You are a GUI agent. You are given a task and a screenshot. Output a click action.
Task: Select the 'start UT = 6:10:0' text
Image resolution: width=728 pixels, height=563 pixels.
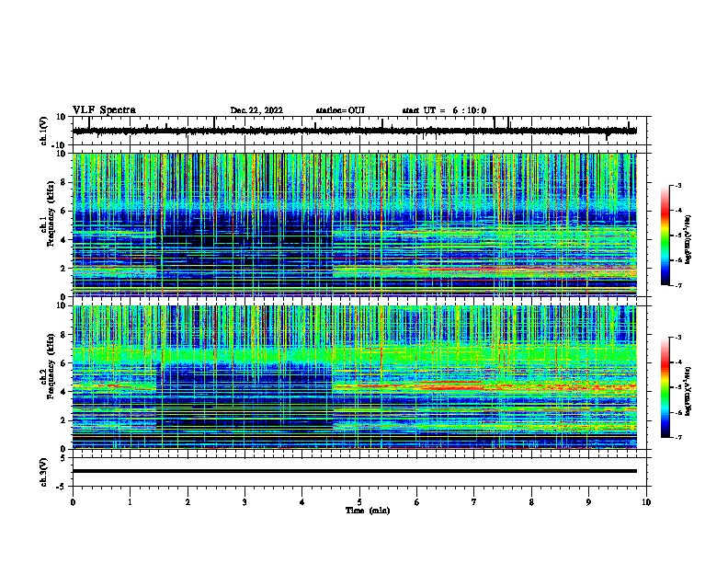pyautogui.click(x=444, y=110)
